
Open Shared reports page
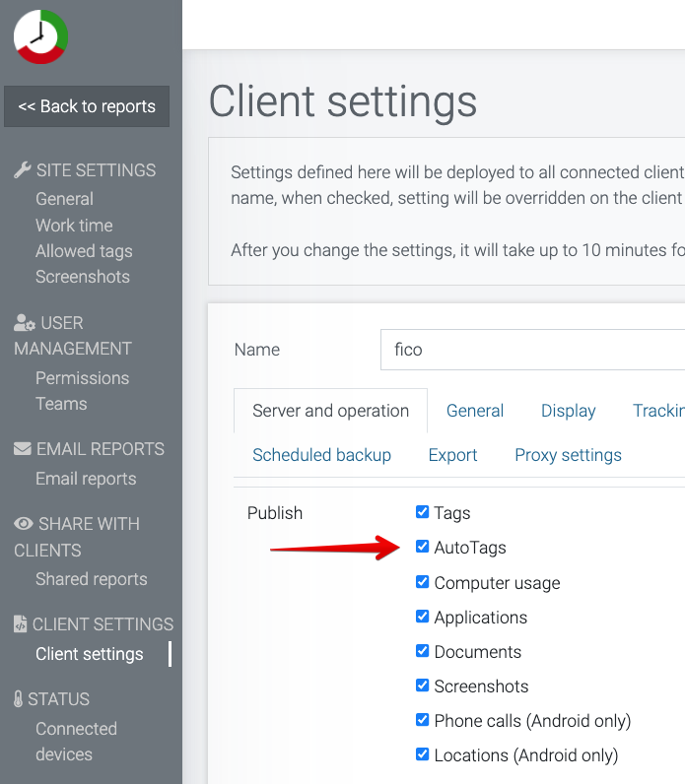point(92,579)
